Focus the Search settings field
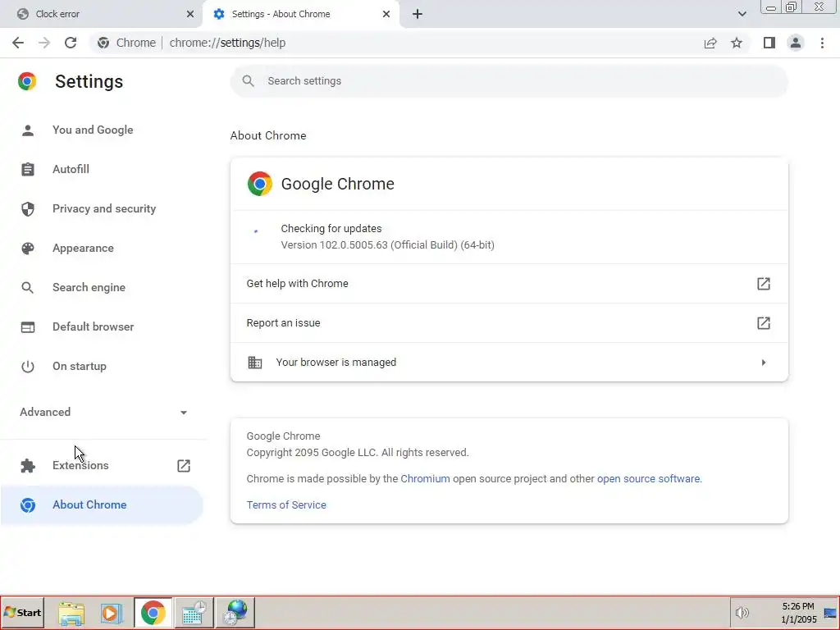 pyautogui.click(x=509, y=81)
